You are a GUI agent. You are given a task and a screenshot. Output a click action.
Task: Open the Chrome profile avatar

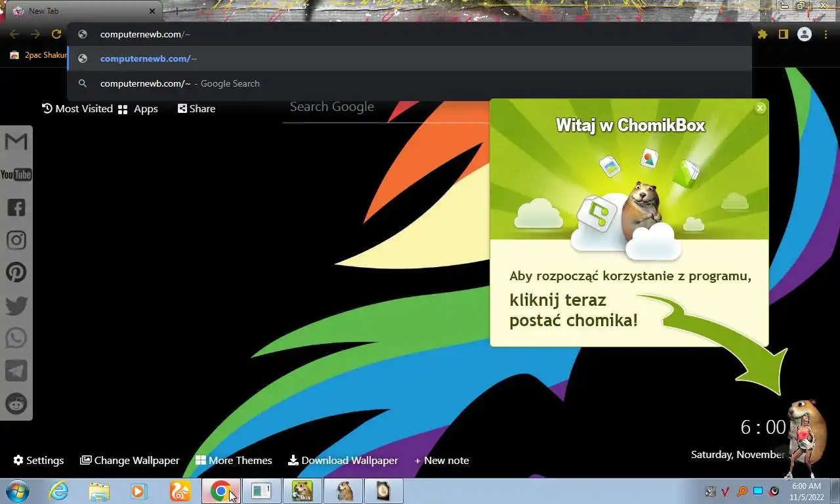[x=804, y=34]
